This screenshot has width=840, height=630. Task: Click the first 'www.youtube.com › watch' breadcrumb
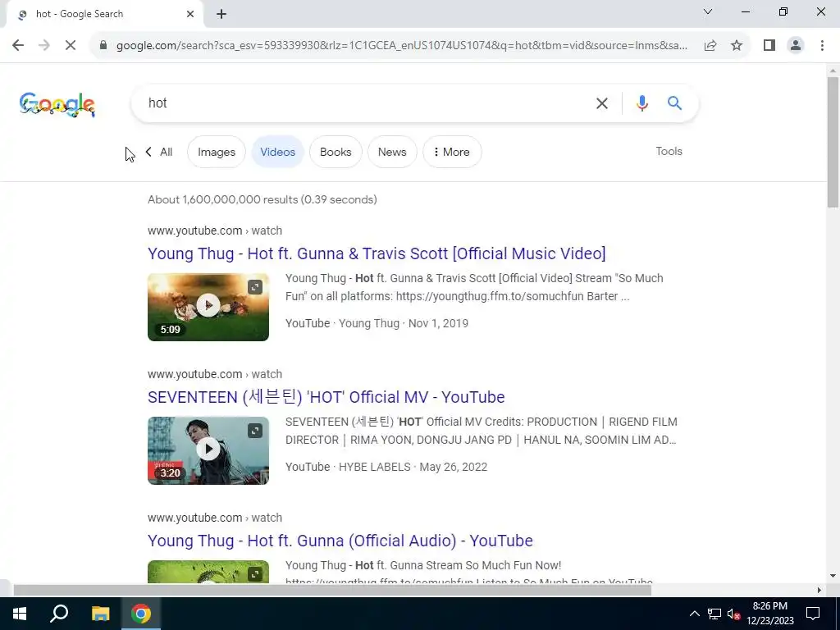(x=215, y=231)
